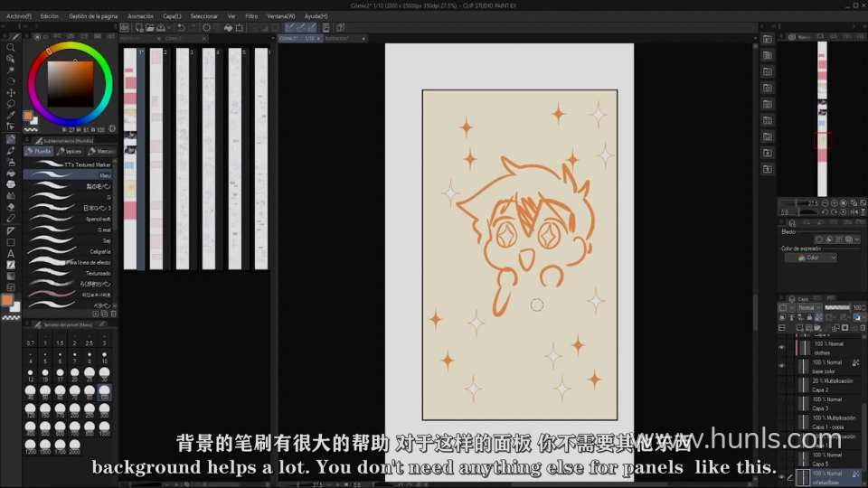Click the Delete layer trash icon

[863, 328]
